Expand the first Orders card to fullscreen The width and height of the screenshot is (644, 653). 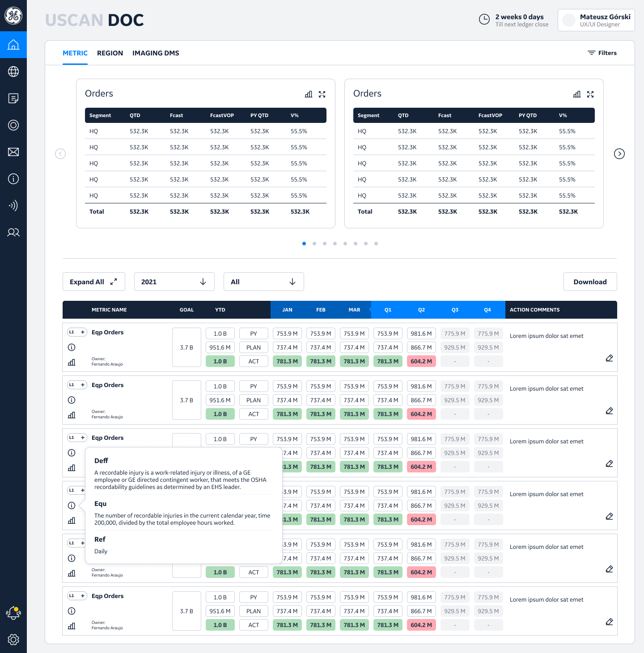pos(322,94)
